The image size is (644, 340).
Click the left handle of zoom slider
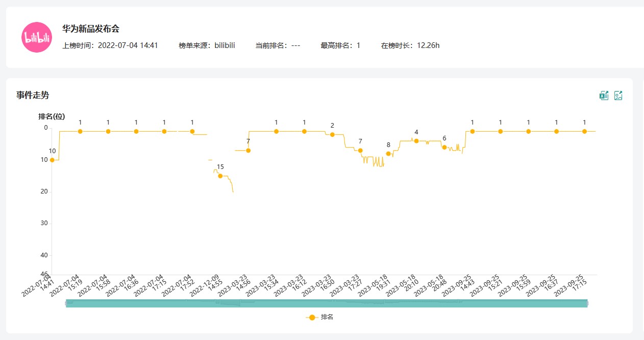coord(66,303)
